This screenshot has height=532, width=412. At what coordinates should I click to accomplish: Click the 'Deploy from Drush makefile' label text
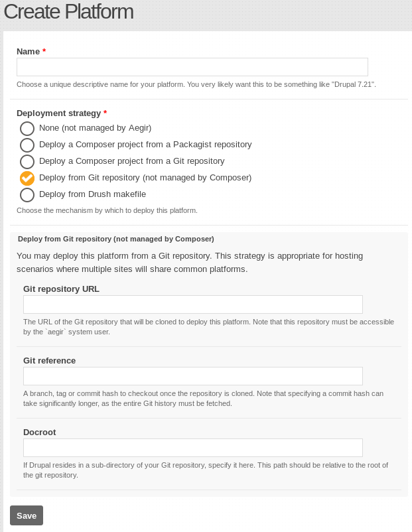92,194
